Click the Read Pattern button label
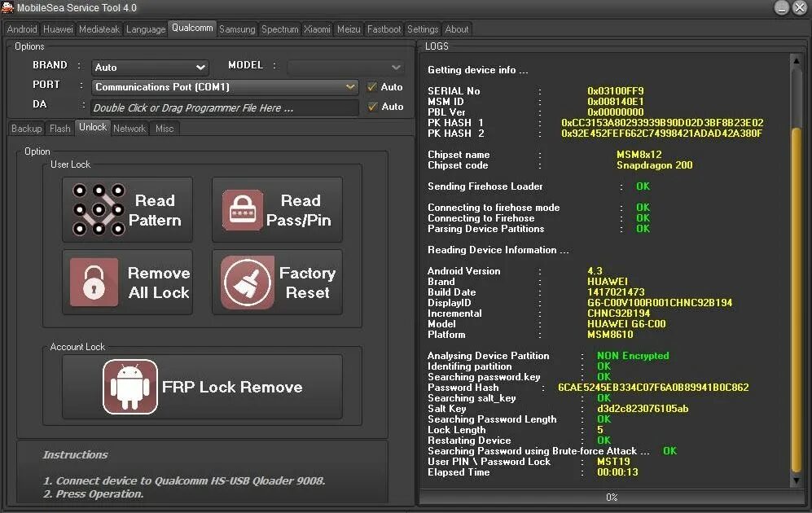This screenshot has height=513, width=812. point(155,210)
